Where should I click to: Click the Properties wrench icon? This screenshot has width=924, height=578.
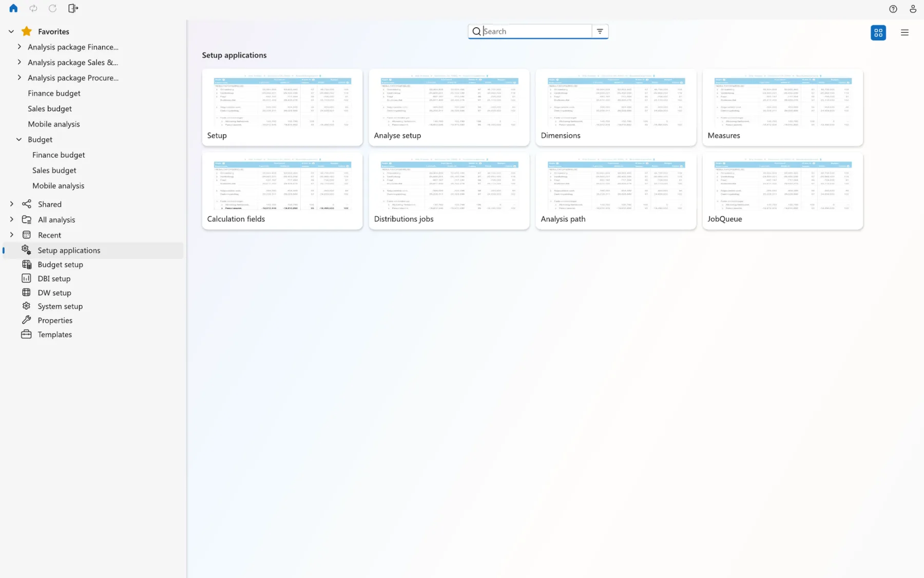point(26,320)
